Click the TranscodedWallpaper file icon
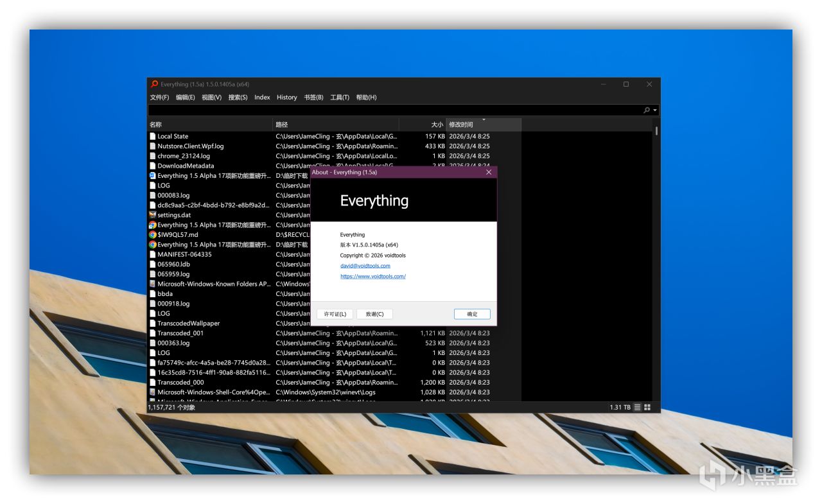Screen dimensions: 822x504 tap(153, 324)
